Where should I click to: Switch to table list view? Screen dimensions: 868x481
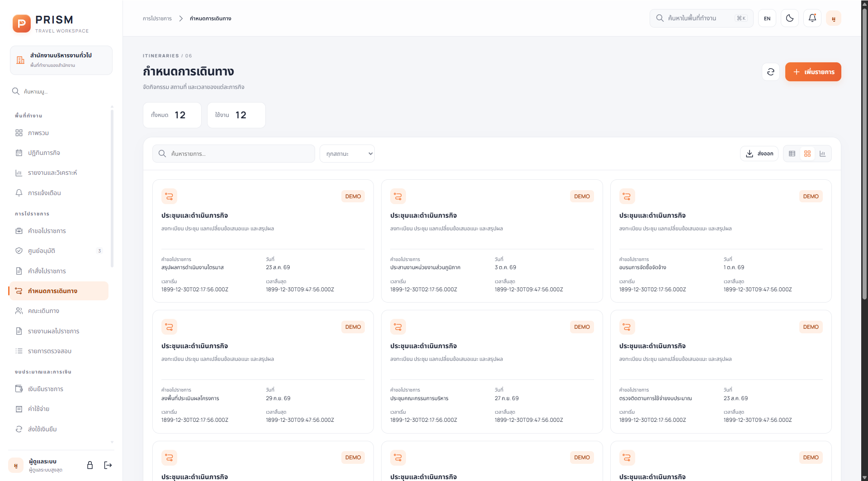(x=792, y=154)
